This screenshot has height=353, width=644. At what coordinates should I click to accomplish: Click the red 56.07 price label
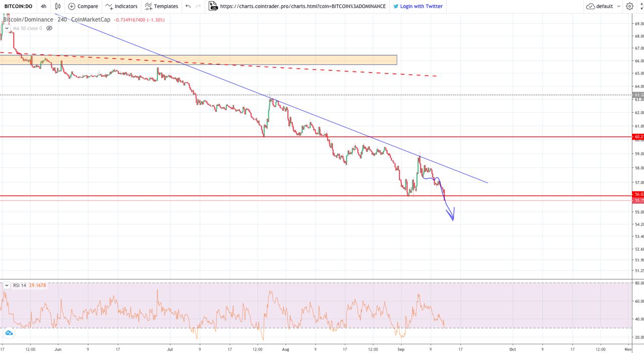[638, 194]
